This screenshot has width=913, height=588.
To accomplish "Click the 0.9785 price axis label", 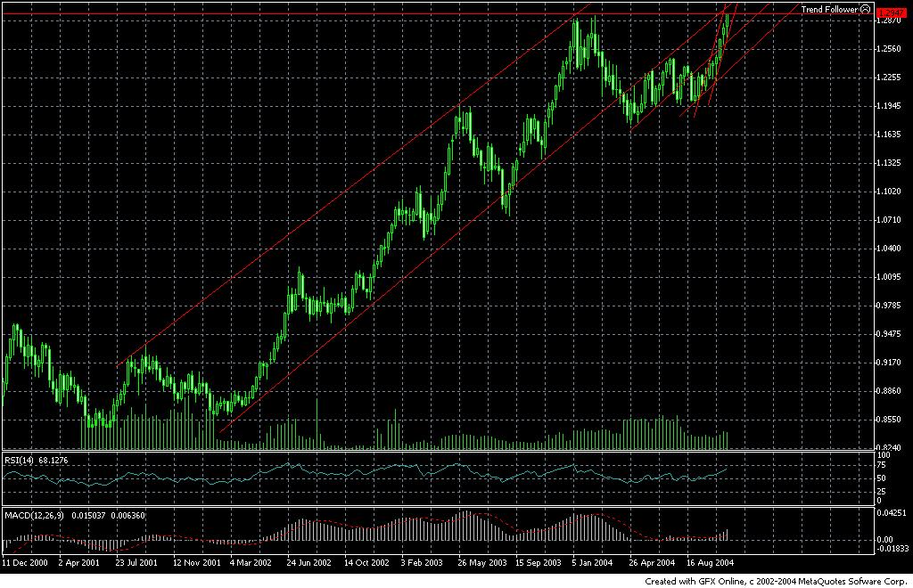I will (889, 306).
